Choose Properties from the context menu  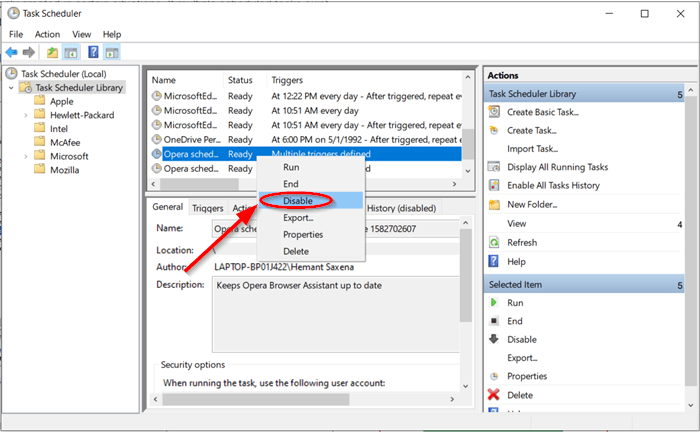311,235
